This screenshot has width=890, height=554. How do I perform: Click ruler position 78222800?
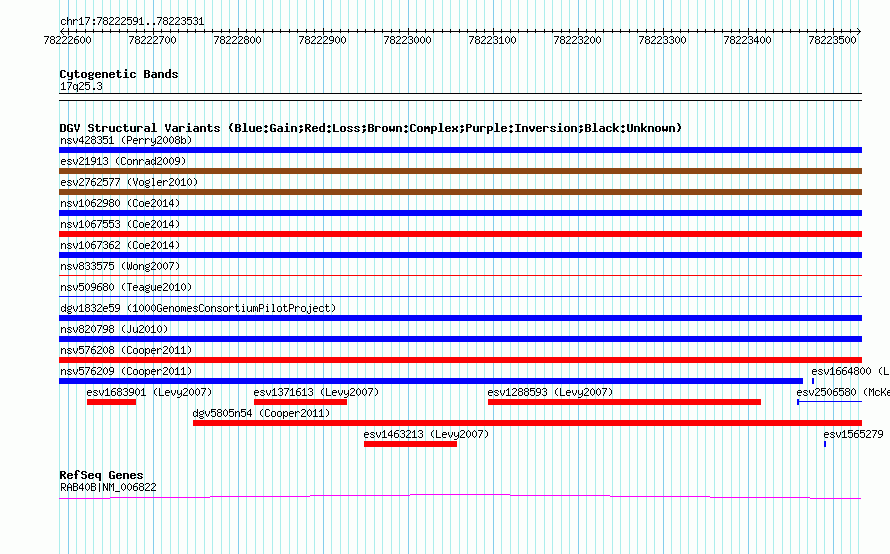[237, 40]
